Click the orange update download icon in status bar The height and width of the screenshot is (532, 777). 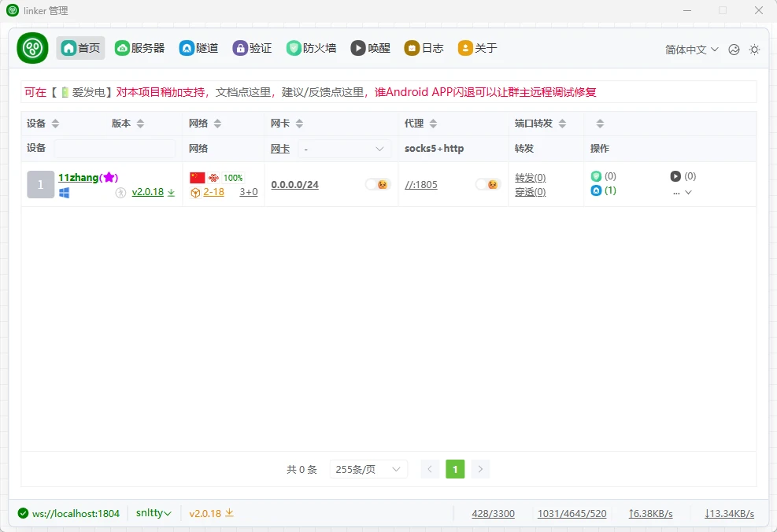(x=229, y=512)
